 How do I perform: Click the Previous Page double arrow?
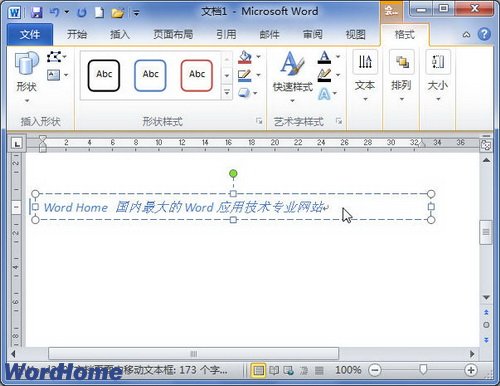click(x=486, y=312)
